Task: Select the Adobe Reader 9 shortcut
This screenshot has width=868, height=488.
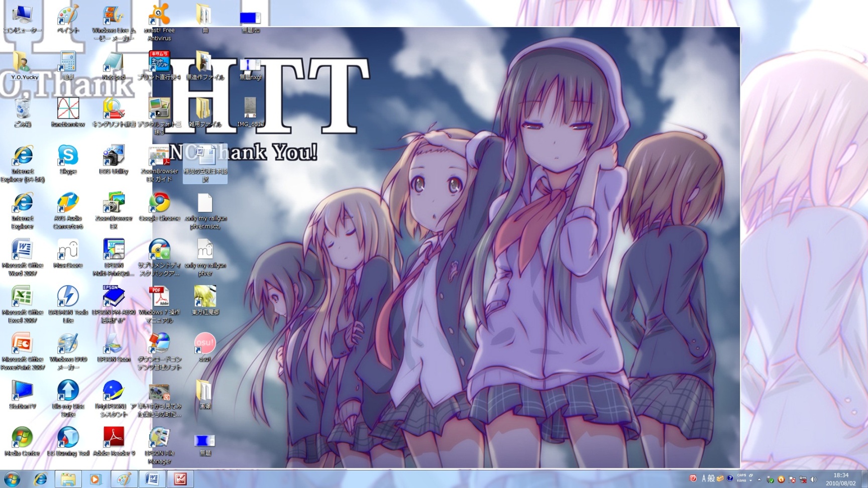Action: click(x=114, y=441)
